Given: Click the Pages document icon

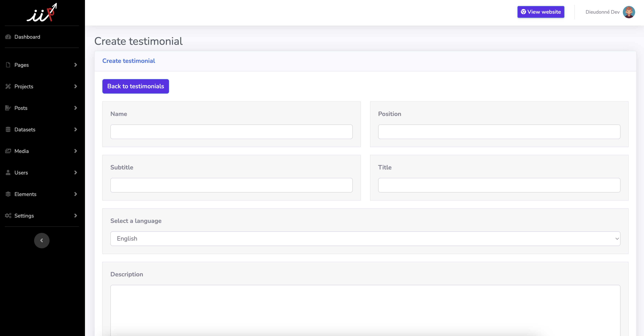Looking at the screenshot, I should click(8, 65).
